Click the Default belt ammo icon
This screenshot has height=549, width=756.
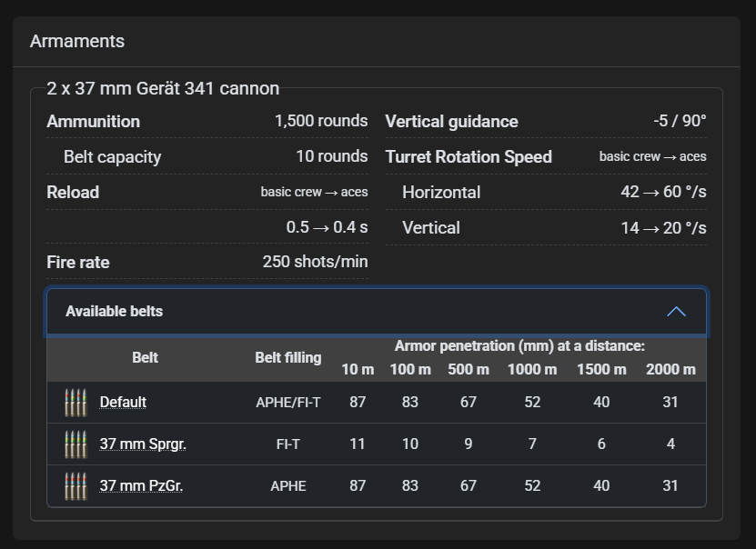point(76,403)
